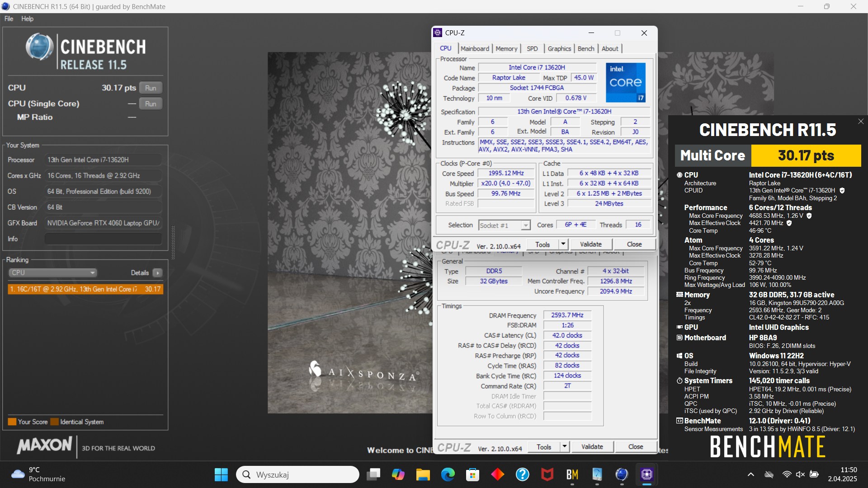The image size is (868, 488).
Task: Click the red diamond app taskbar icon
Action: pyautogui.click(x=498, y=474)
